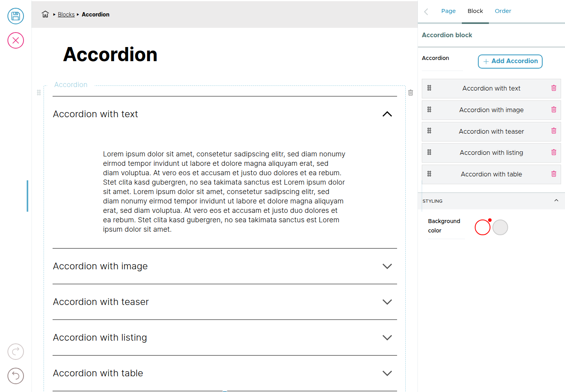Click drag handle of 'Accordion with teaser' item
565x392 pixels.
429,131
